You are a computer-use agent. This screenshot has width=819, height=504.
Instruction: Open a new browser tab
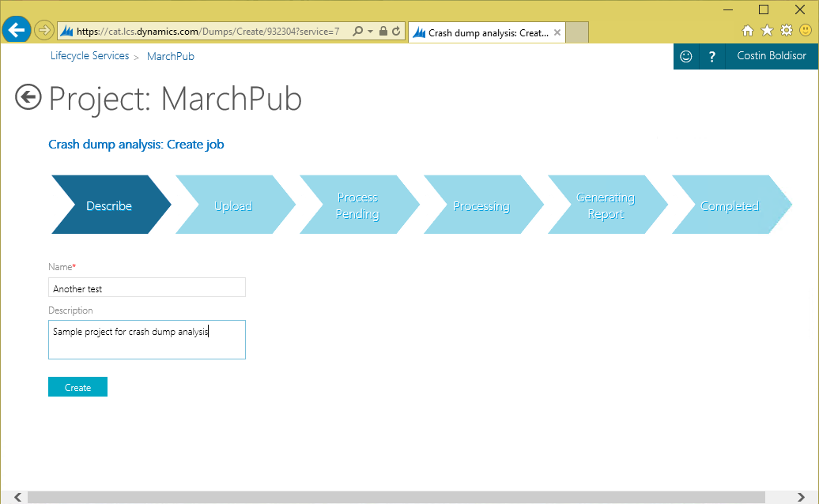pos(576,32)
